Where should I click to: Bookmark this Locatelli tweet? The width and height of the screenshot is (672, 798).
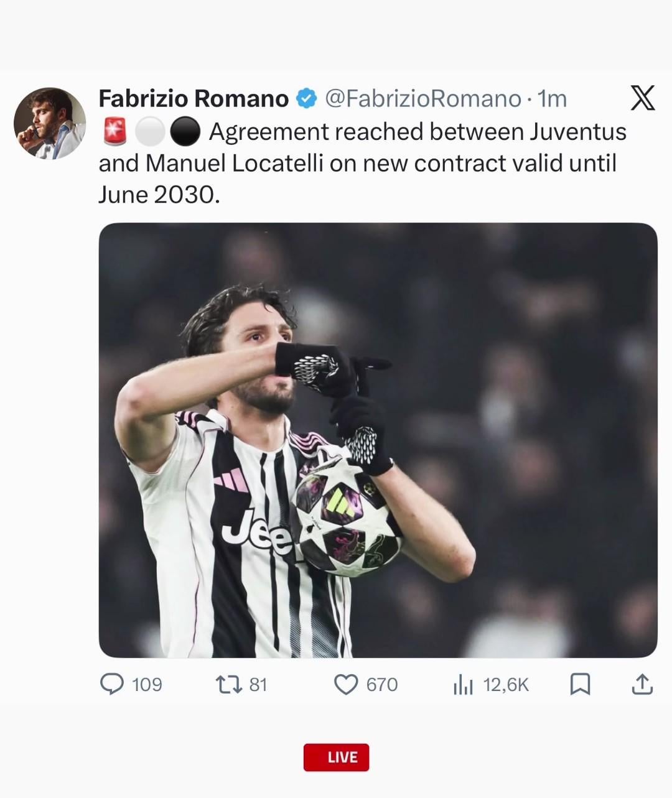580,685
